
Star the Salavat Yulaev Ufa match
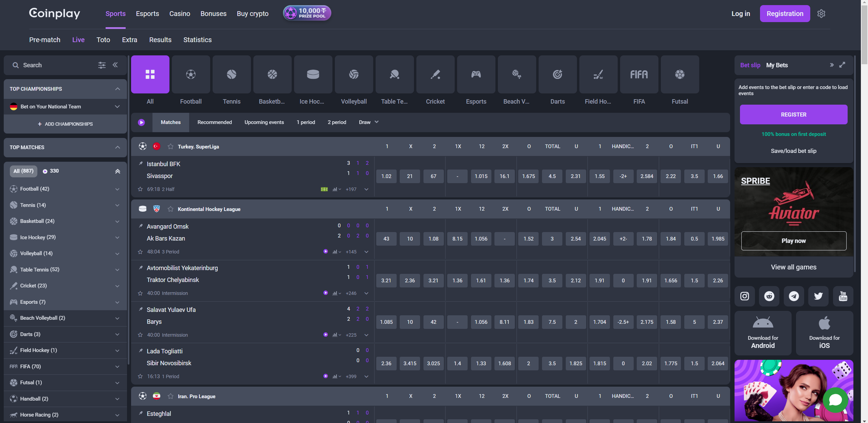[140, 335]
